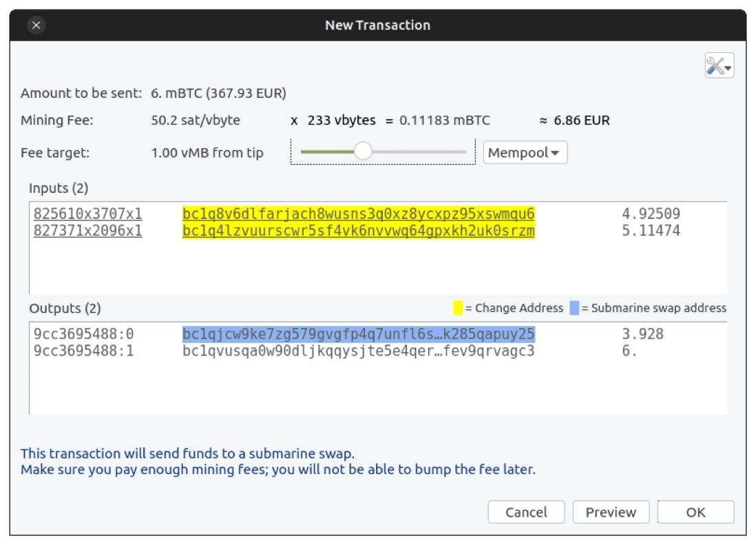Click the Cancel button
The width and height of the screenshot is (756, 545).
tap(526, 512)
